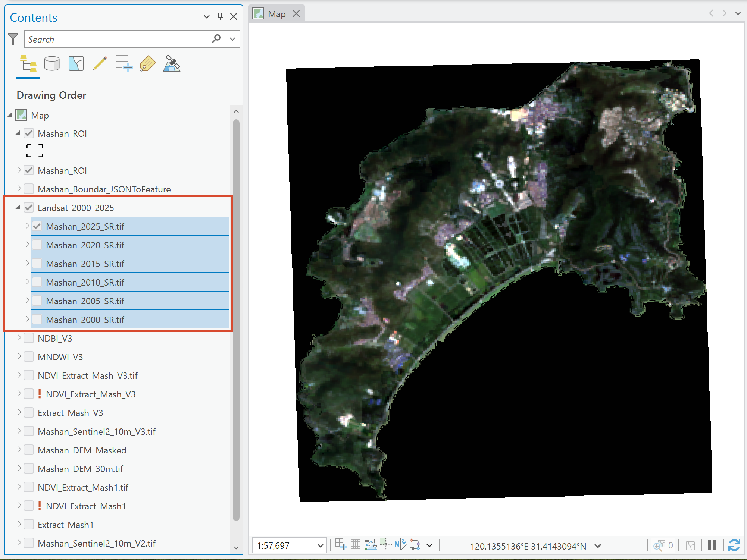The height and width of the screenshot is (560, 747).
Task: Refresh the map view
Action: click(734, 545)
